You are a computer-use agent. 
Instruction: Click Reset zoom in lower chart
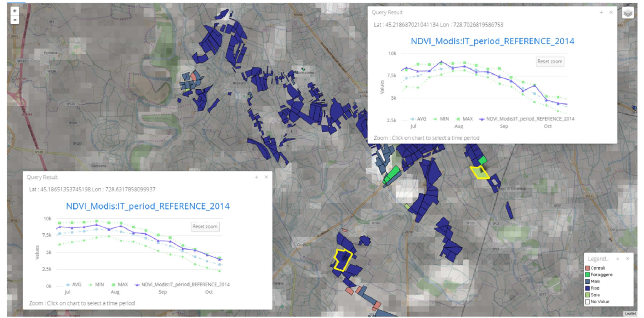coord(205,227)
